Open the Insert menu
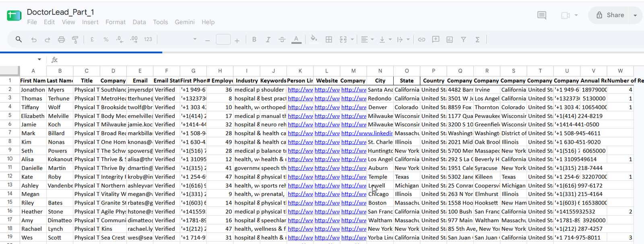This screenshot has width=644, height=244. pos(90,22)
